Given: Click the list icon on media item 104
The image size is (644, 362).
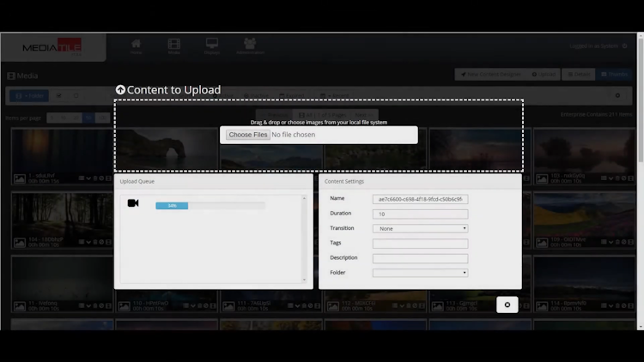Looking at the screenshot, I should point(82,242).
